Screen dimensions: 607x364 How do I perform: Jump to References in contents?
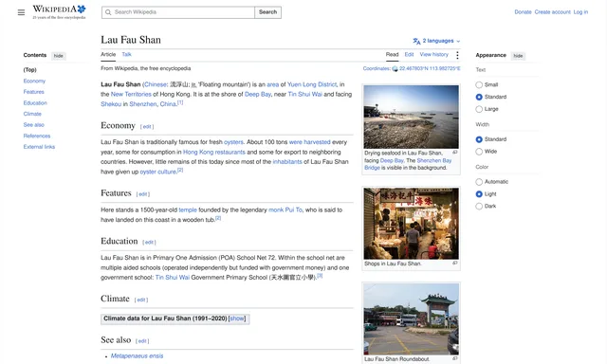37,136
